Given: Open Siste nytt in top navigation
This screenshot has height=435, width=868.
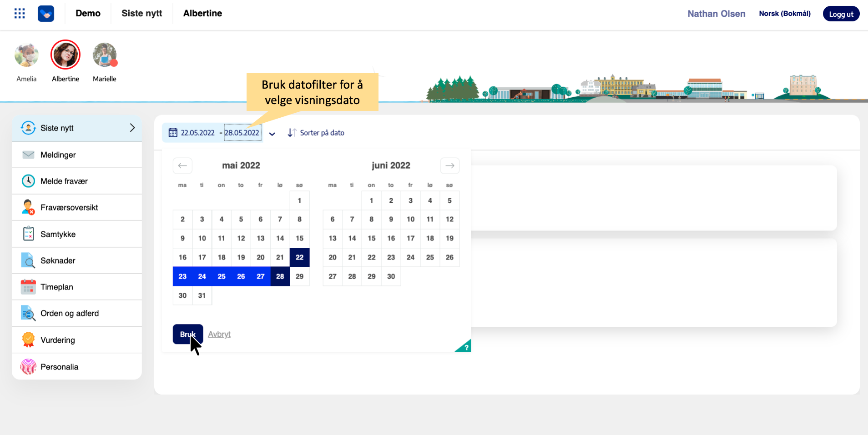Looking at the screenshot, I should (x=142, y=14).
